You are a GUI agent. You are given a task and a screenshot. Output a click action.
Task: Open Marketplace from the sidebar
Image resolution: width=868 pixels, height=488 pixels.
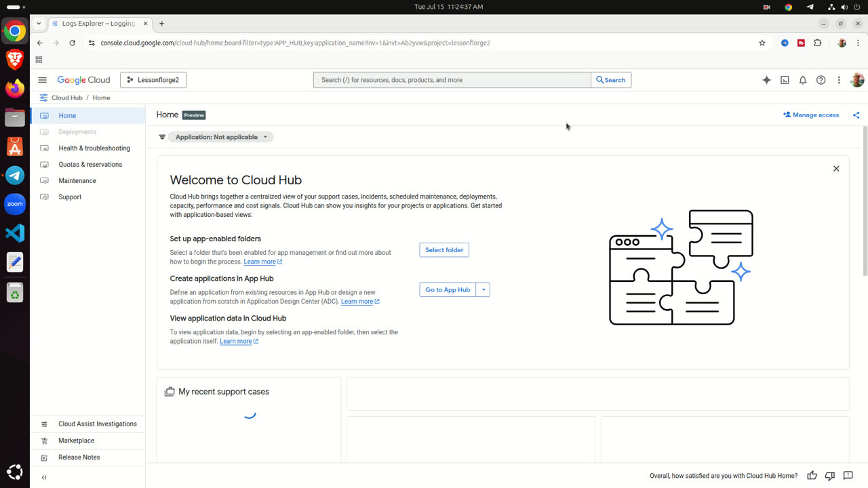tap(87, 441)
